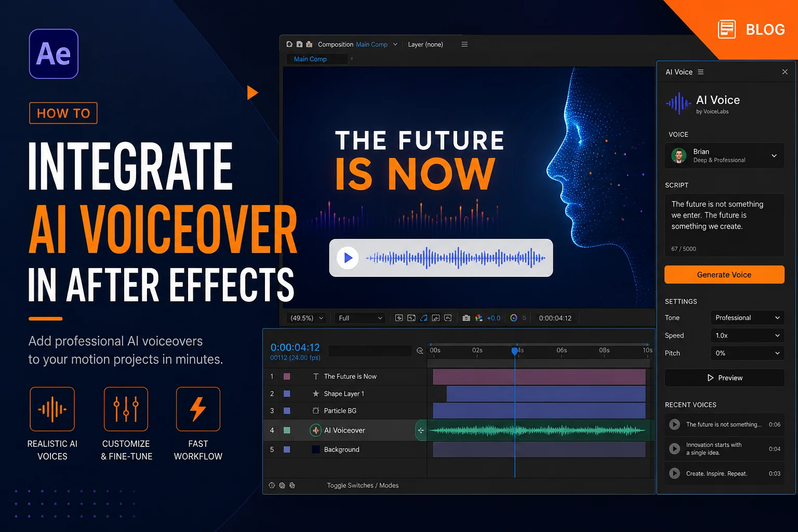The image size is (798, 532).
Task: Click the viewer 0:00:04:12 time display
Action: point(555,318)
